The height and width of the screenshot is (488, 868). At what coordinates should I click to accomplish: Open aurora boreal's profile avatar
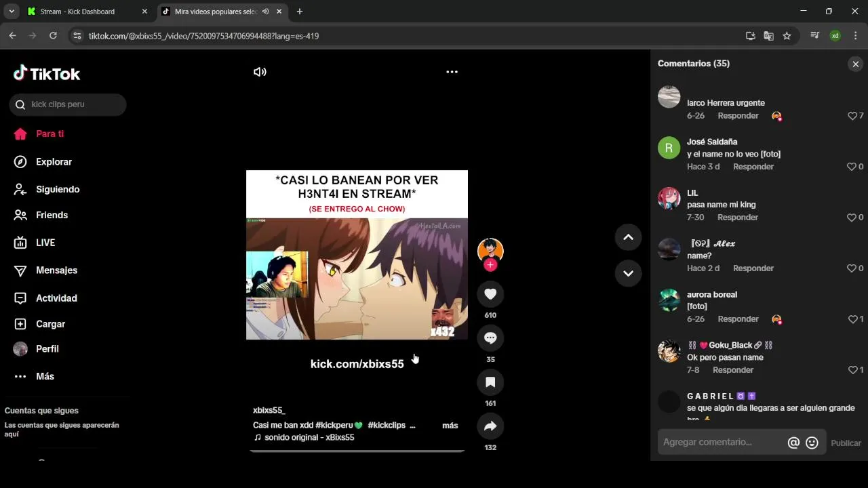[669, 300]
